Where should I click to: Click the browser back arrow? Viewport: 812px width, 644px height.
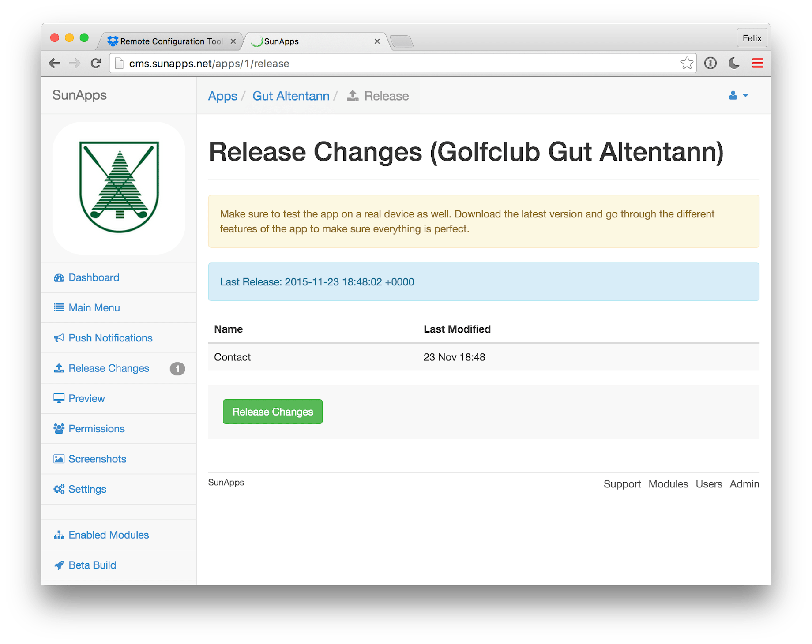pyautogui.click(x=54, y=63)
